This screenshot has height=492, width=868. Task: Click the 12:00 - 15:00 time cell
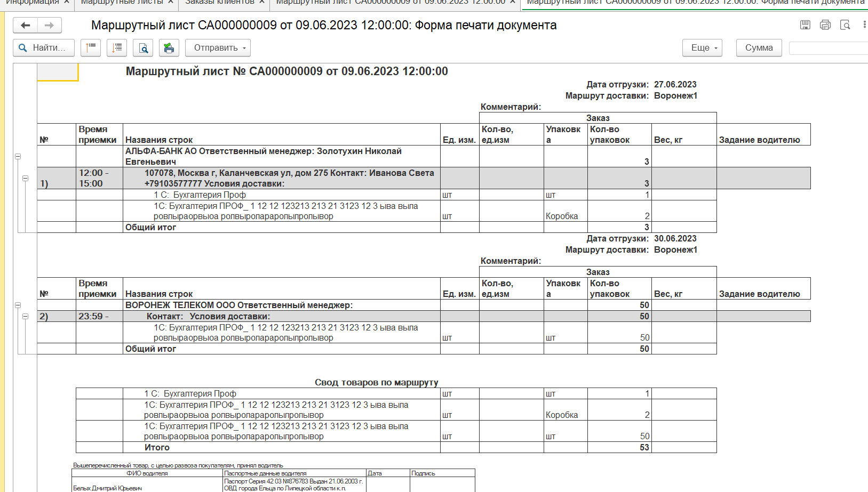[99, 178]
